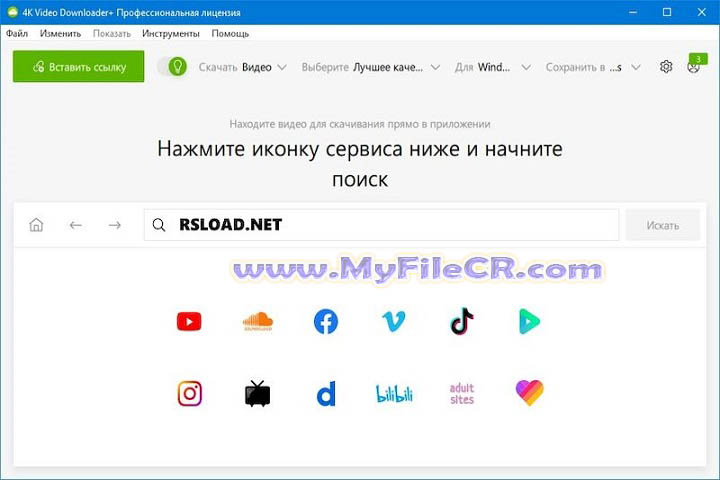Open the Показать menu

[112, 34]
